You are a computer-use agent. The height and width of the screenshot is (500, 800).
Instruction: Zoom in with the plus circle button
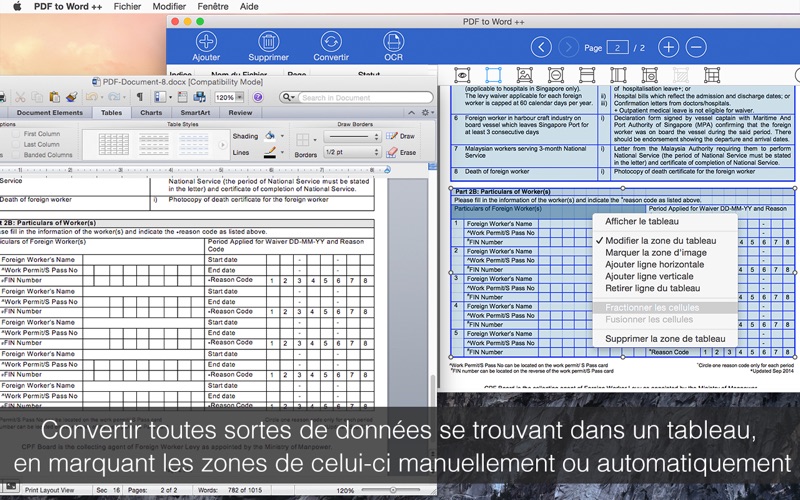pos(668,47)
